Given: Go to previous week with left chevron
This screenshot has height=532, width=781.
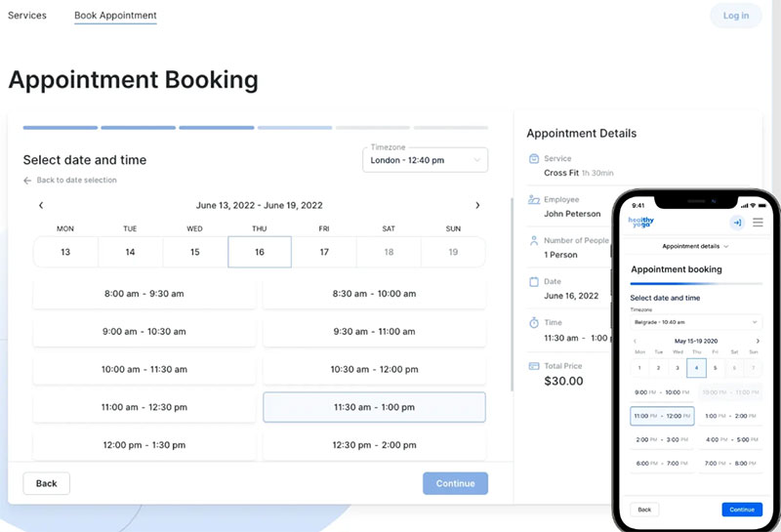Looking at the screenshot, I should click(41, 205).
